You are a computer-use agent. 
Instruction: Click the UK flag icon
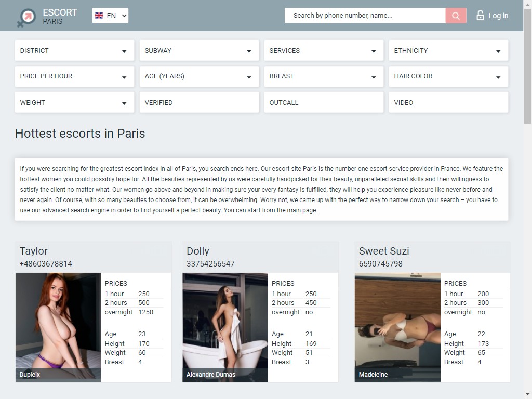coord(99,16)
